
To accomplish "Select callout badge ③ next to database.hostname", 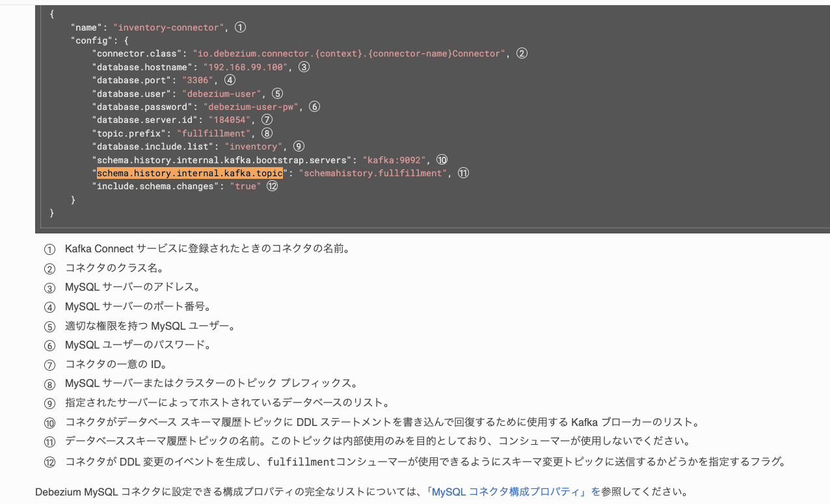I will [304, 66].
